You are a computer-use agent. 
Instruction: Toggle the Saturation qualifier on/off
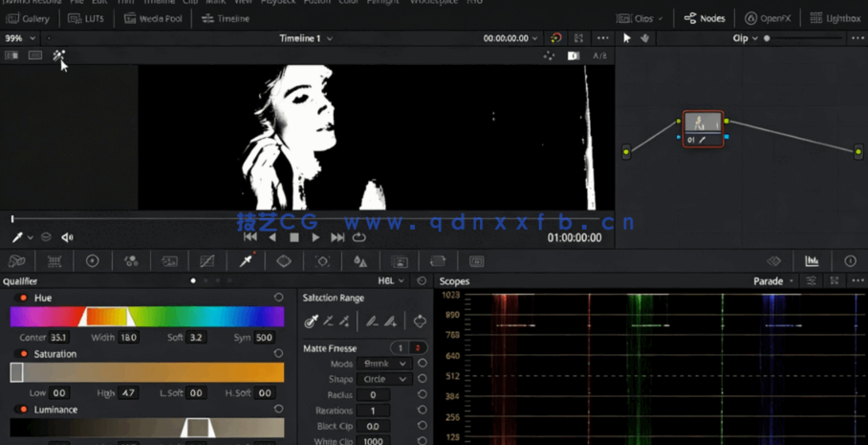click(23, 353)
